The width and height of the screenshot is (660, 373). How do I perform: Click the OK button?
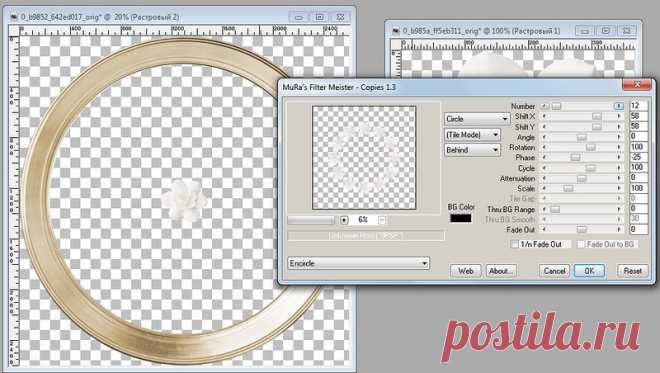589,271
